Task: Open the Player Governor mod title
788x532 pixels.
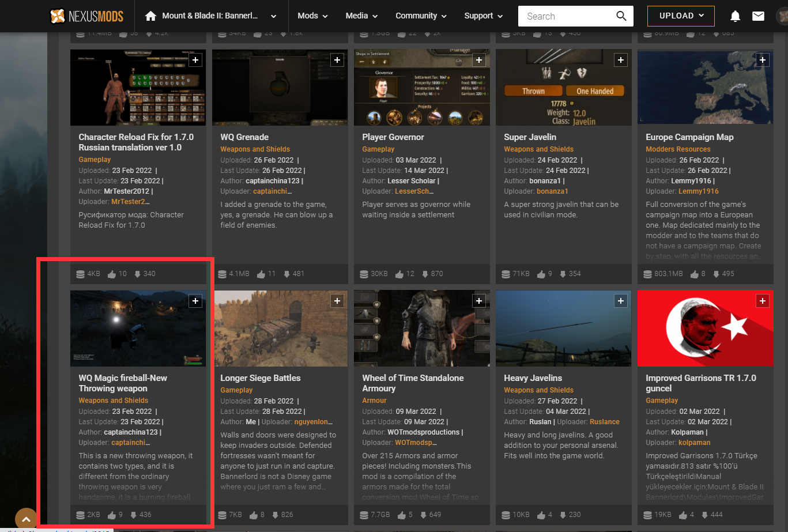Action: [x=393, y=137]
